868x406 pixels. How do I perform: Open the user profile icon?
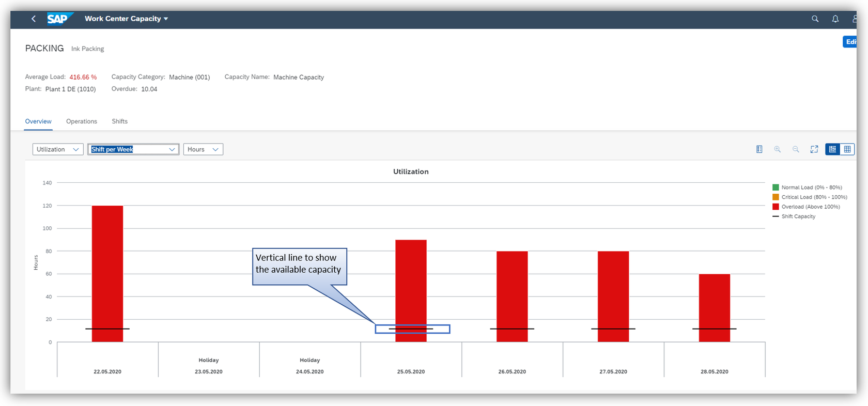click(855, 19)
